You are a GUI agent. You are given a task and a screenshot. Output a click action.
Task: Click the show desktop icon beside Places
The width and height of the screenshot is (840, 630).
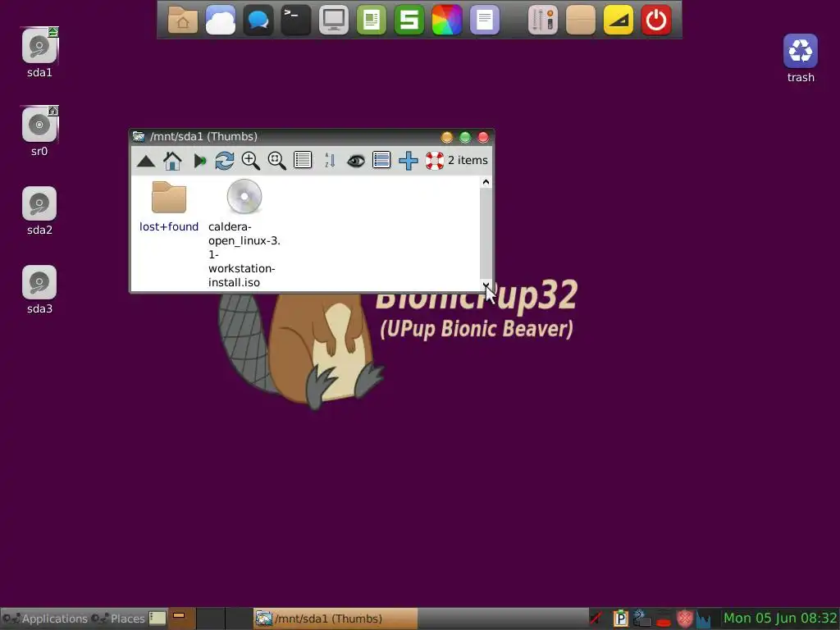[157, 619]
